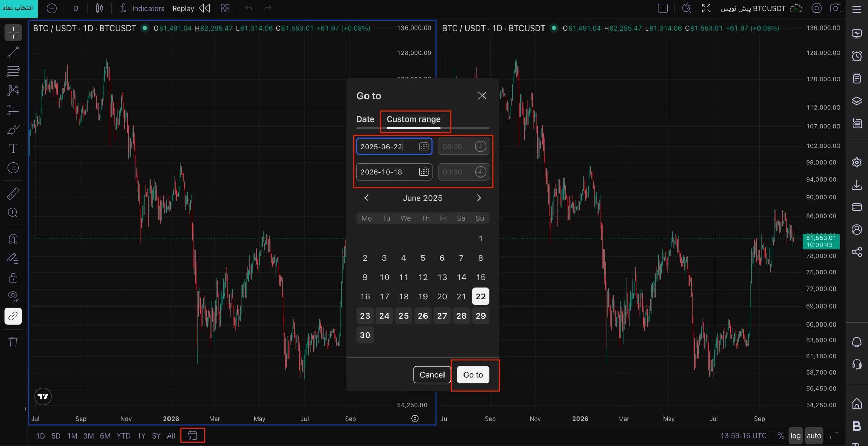Enter fullscreen mode
The width and height of the screenshot is (868, 446).
706,8
